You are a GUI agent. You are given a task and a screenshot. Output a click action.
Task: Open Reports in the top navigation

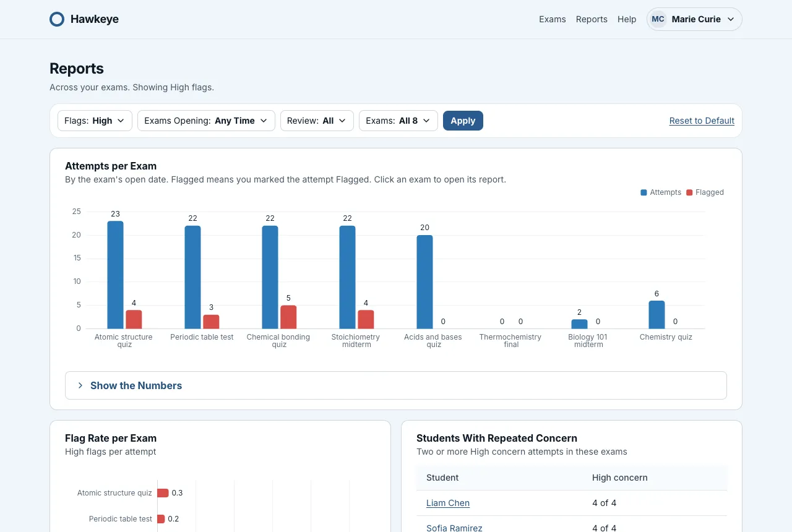[592, 19]
